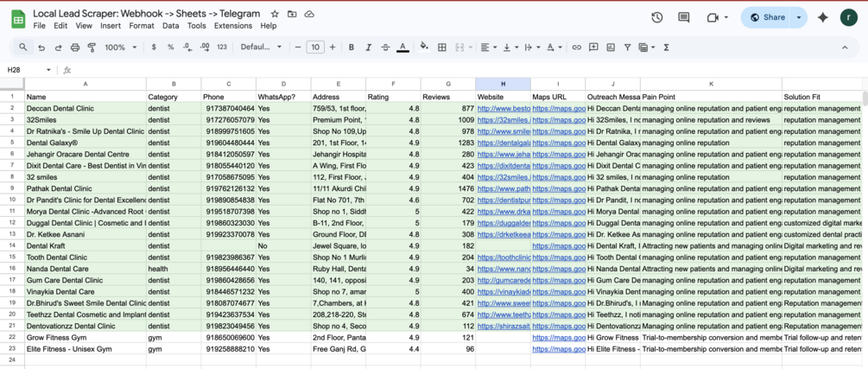Open the account avatar 'r'
The image size is (868, 369).
pos(848,17)
